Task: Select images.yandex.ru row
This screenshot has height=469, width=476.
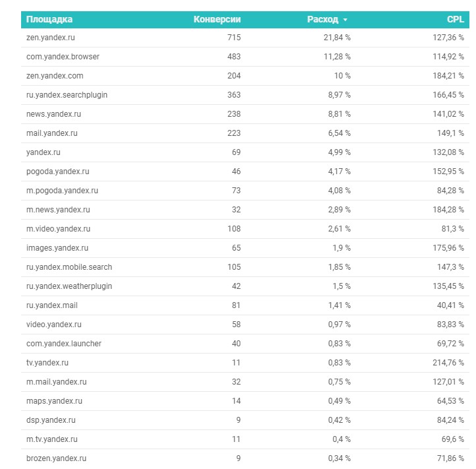Action: tap(57, 248)
